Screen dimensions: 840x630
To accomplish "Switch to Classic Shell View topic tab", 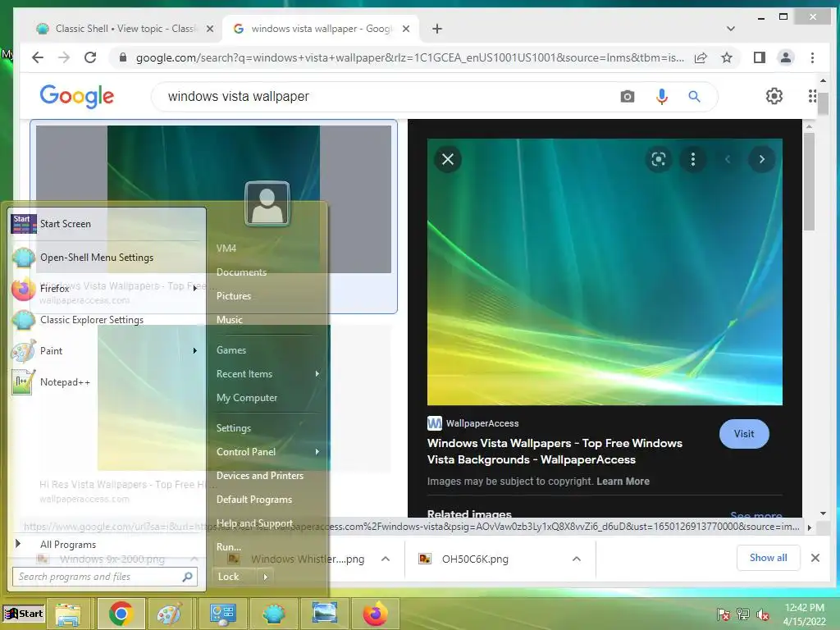I will click(x=126, y=29).
